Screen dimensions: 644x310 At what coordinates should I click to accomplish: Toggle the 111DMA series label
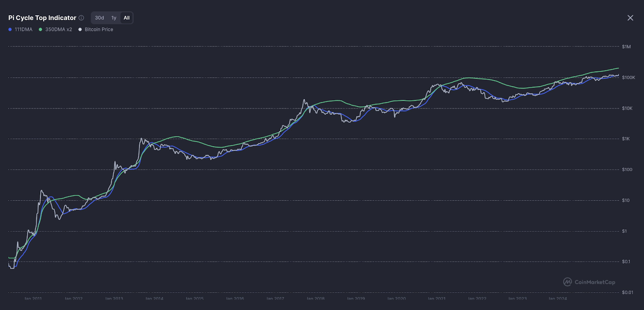[x=23, y=29]
